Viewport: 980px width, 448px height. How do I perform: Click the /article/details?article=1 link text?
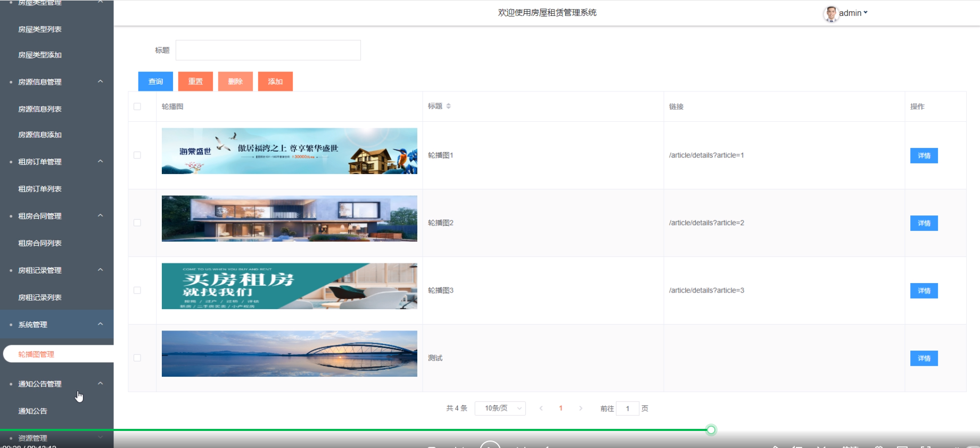coord(706,155)
